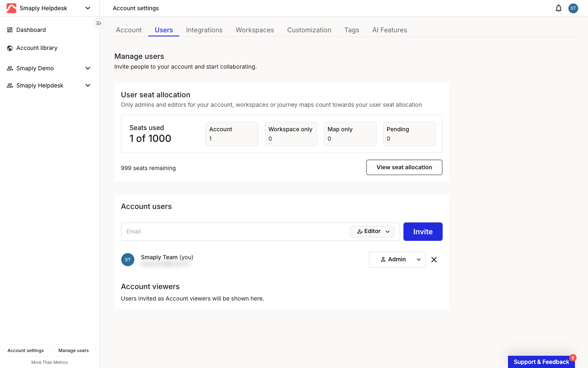Click the Workspace only seats card
The height and width of the screenshot is (368, 588).
pos(291,134)
